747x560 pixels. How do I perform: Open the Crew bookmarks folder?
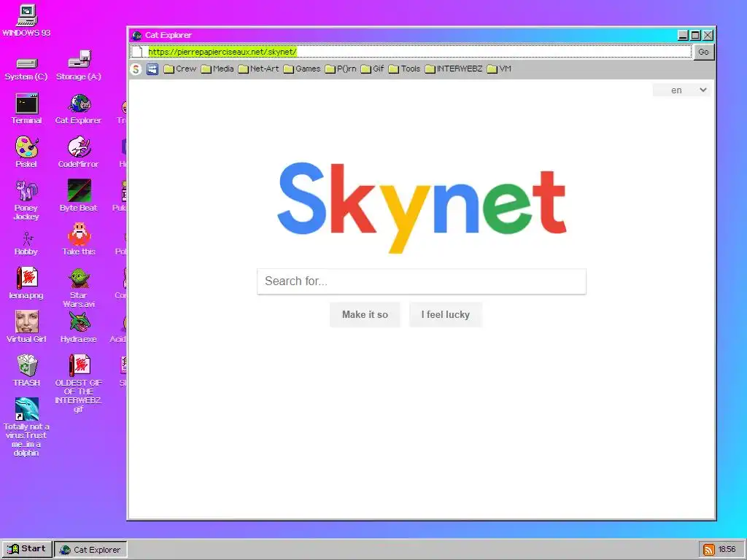click(180, 69)
